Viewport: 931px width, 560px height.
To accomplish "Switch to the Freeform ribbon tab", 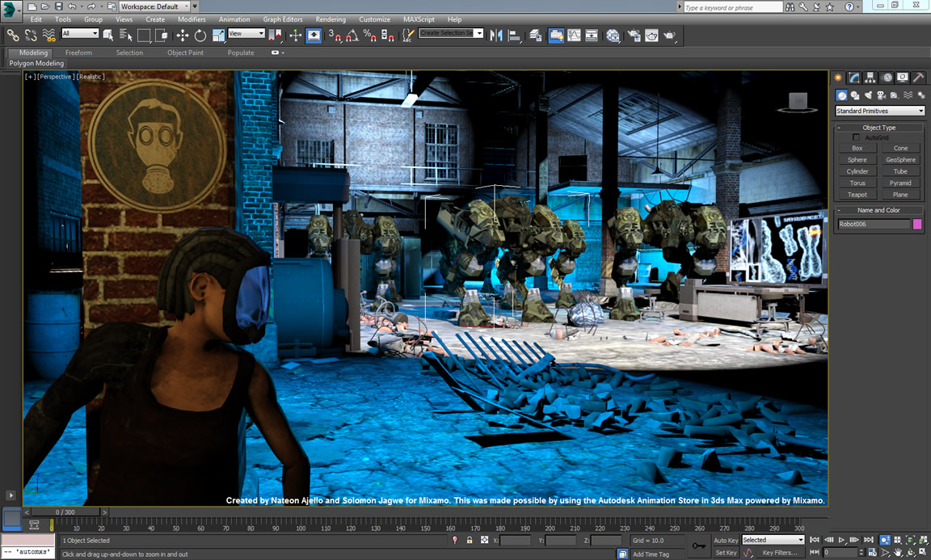I will (78, 53).
